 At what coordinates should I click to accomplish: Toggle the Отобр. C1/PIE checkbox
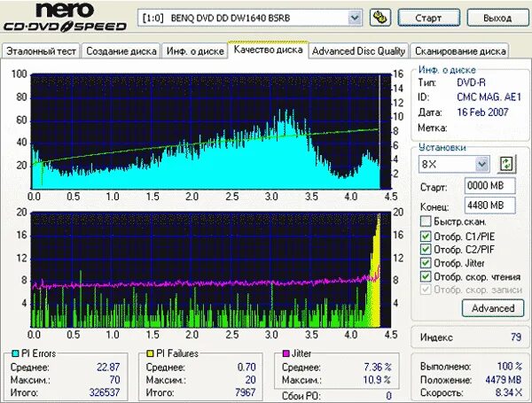click(x=425, y=236)
